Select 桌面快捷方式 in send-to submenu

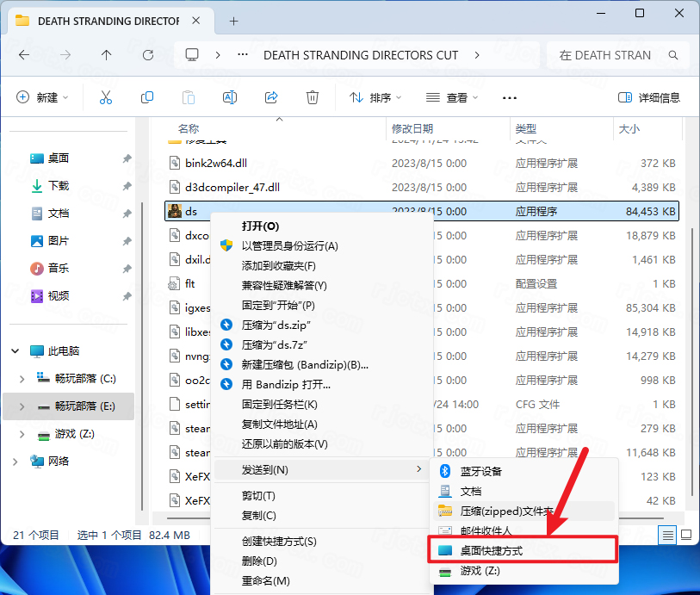point(523,551)
